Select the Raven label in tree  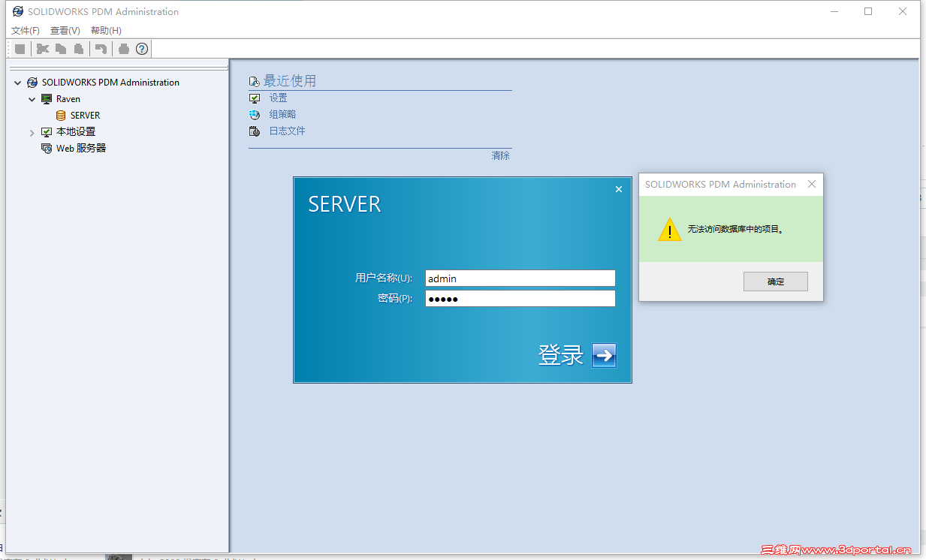[x=68, y=99]
